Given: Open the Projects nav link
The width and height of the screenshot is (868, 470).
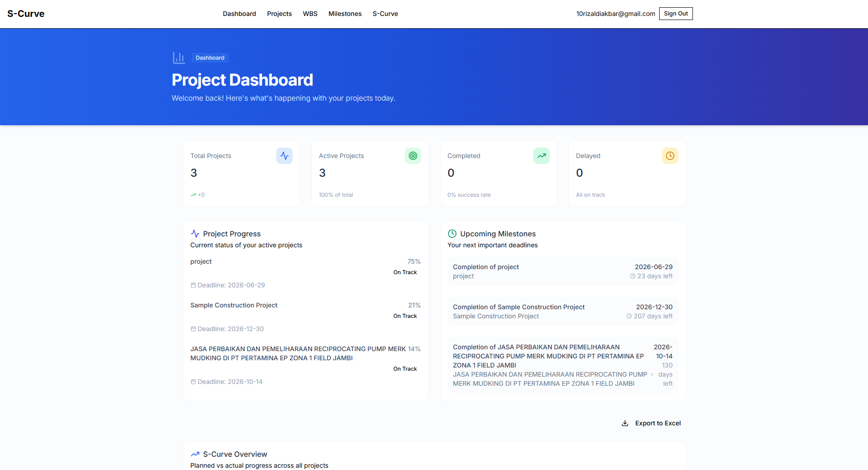Looking at the screenshot, I should pyautogui.click(x=279, y=14).
